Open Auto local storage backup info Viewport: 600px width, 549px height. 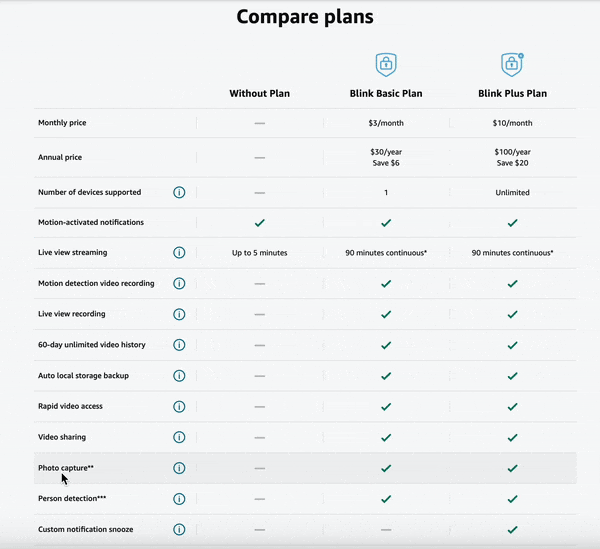coord(180,376)
